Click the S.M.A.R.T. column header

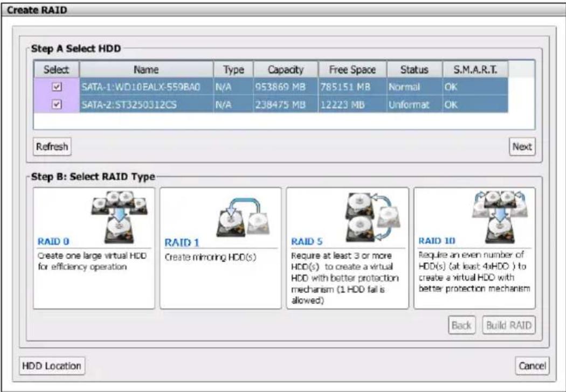click(x=475, y=69)
